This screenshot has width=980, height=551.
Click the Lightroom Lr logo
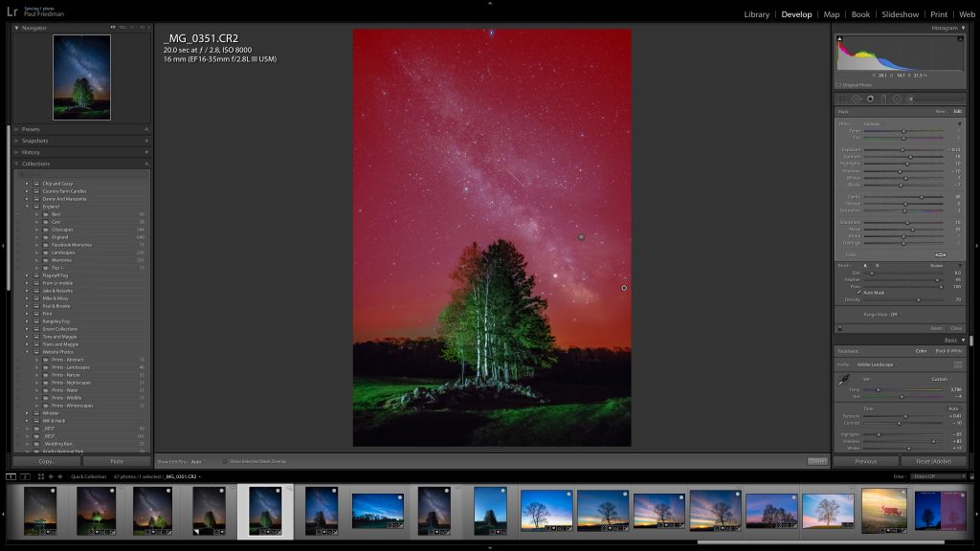click(11, 11)
